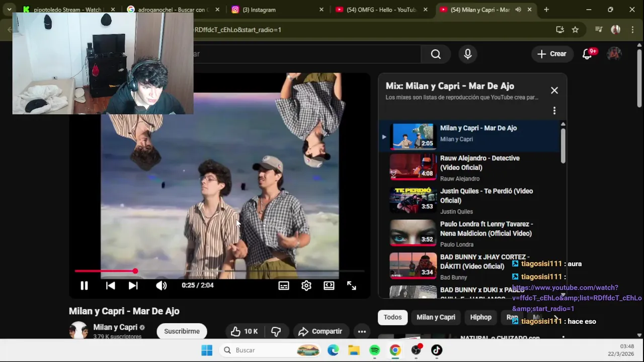
Task: Open OBS Studio from the taskbar
Action: coord(416,350)
